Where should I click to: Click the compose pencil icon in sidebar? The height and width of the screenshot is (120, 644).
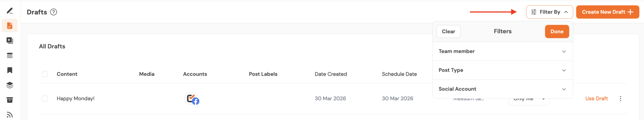(10, 11)
